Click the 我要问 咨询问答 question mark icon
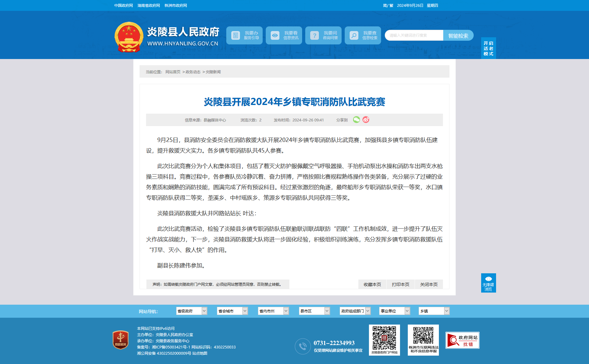The image size is (589, 364). tap(315, 35)
